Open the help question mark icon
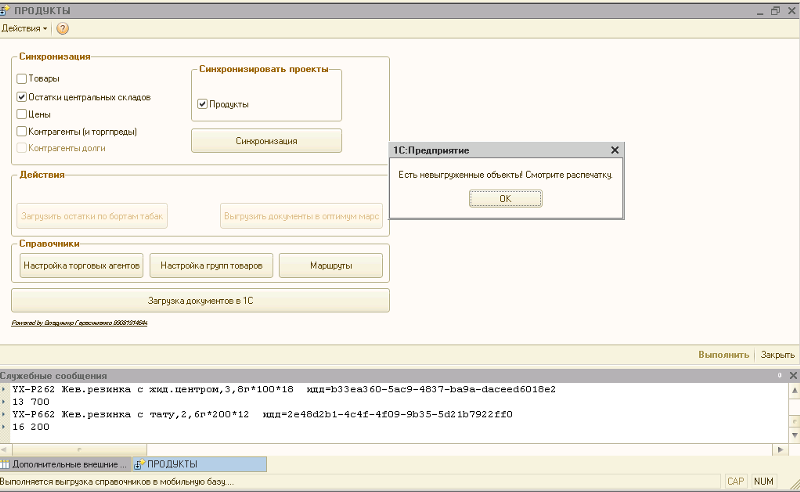800x492 pixels. click(x=62, y=29)
